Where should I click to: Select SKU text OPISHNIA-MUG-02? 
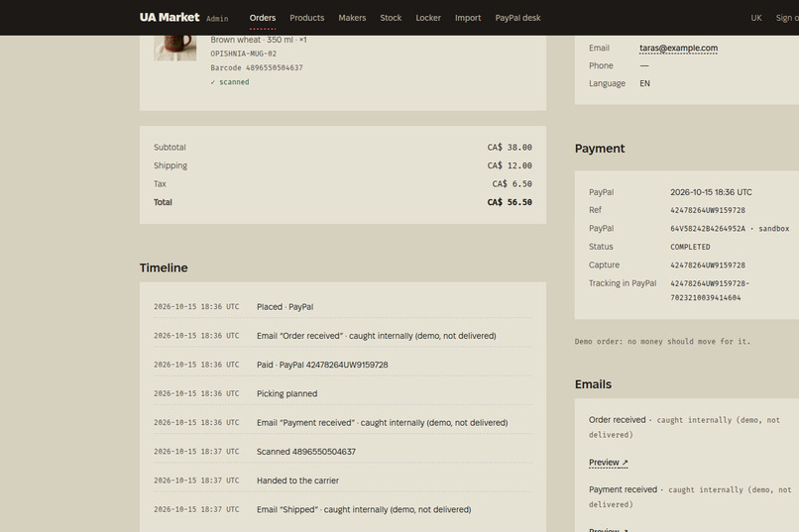pos(244,53)
